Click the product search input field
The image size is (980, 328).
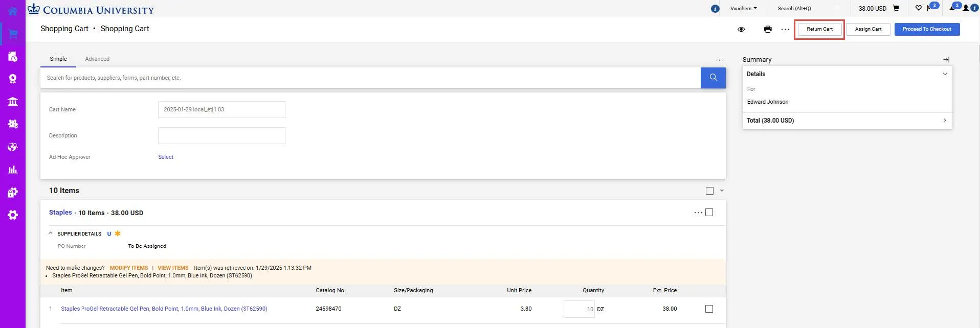(370, 78)
